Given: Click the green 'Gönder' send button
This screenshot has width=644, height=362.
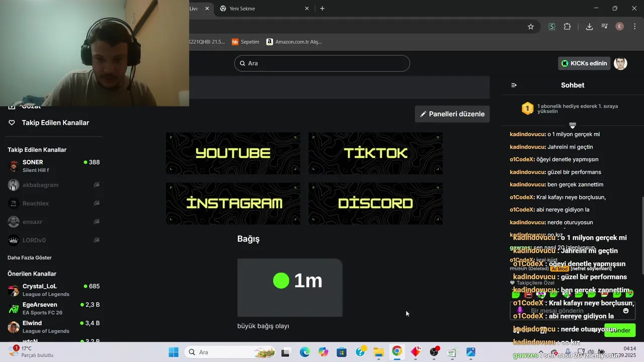Looking at the screenshot, I should pos(620,330).
